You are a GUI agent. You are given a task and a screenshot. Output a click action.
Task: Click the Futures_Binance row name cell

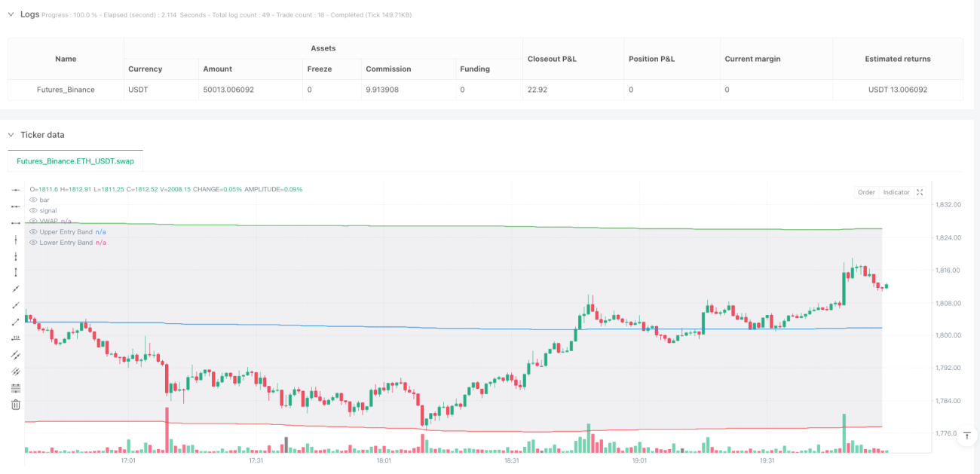pos(66,90)
